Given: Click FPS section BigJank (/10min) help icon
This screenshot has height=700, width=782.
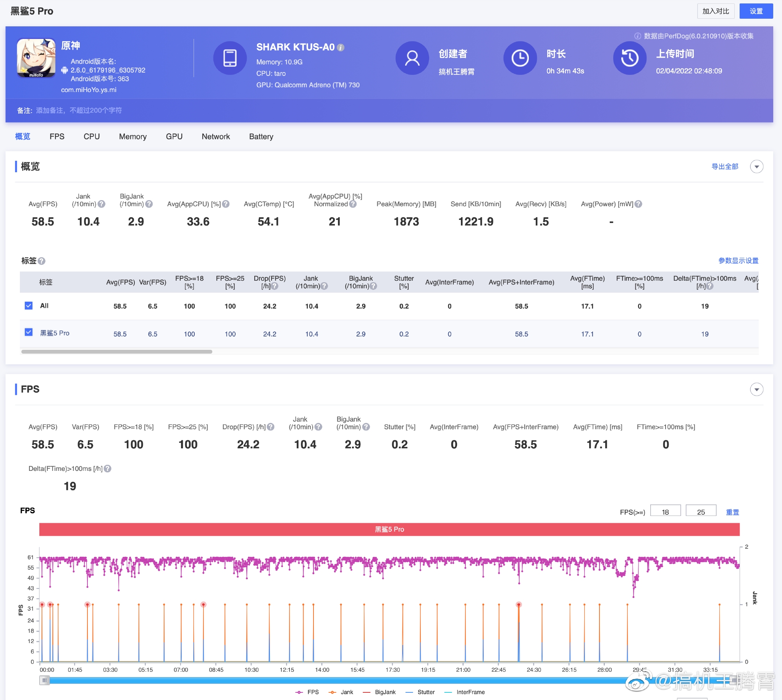Looking at the screenshot, I should point(366,427).
